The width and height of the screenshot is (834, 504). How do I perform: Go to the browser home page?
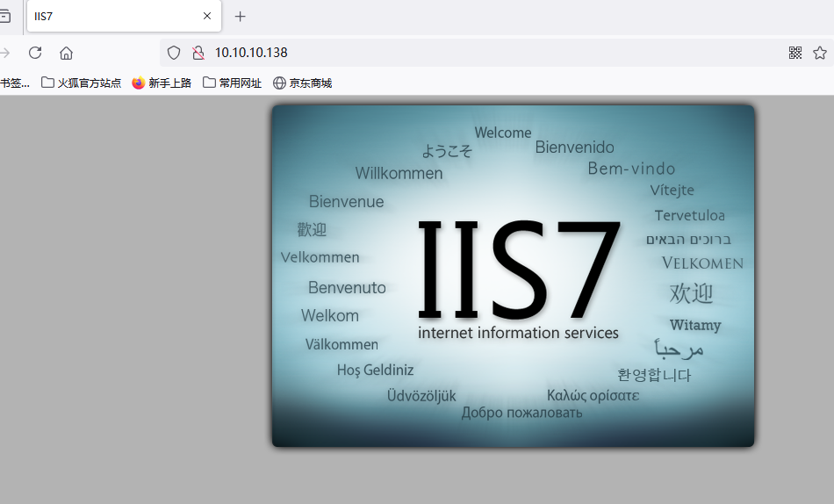pyautogui.click(x=66, y=53)
